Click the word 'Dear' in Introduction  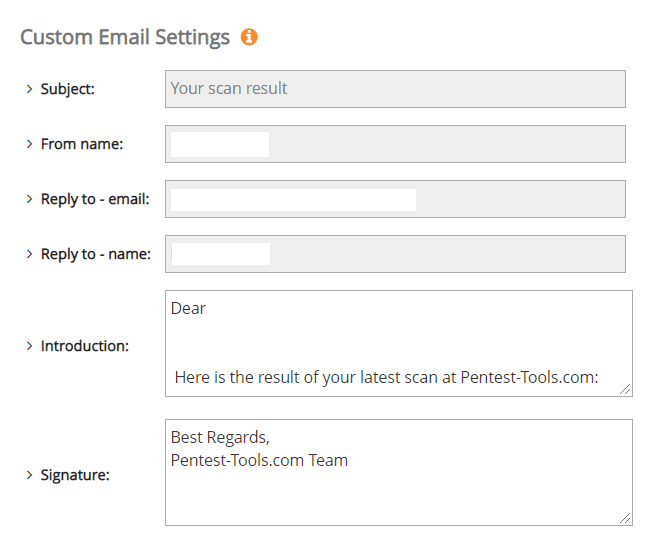(188, 308)
